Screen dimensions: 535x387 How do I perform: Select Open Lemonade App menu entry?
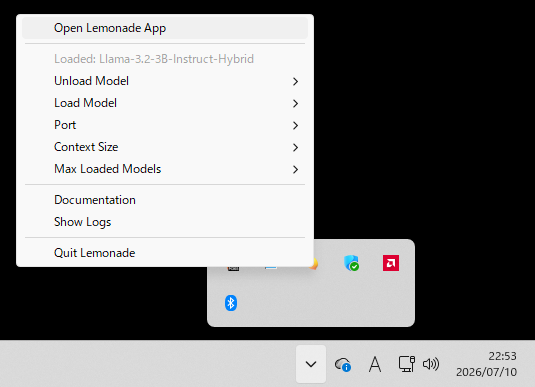point(165,28)
